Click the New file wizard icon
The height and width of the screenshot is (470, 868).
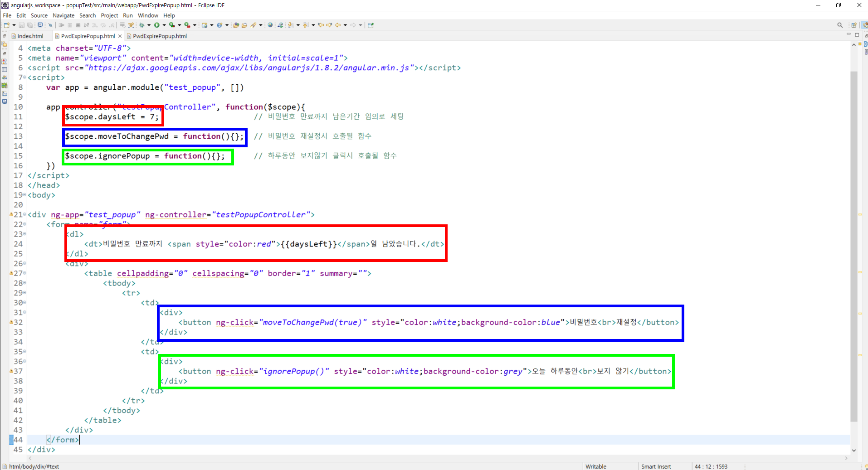coord(6,25)
